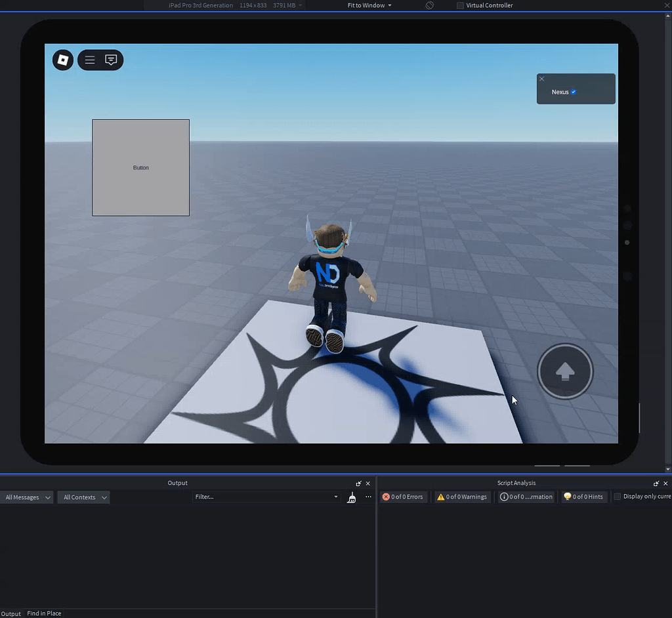Viewport: 672px width, 618px height.
Task: Switch to the Find in Place tab
Action: [44, 613]
